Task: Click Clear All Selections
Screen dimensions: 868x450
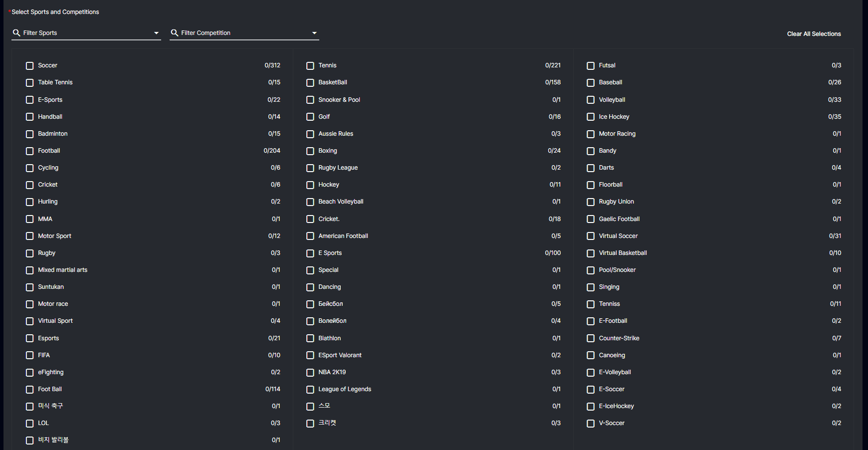Action: point(814,34)
